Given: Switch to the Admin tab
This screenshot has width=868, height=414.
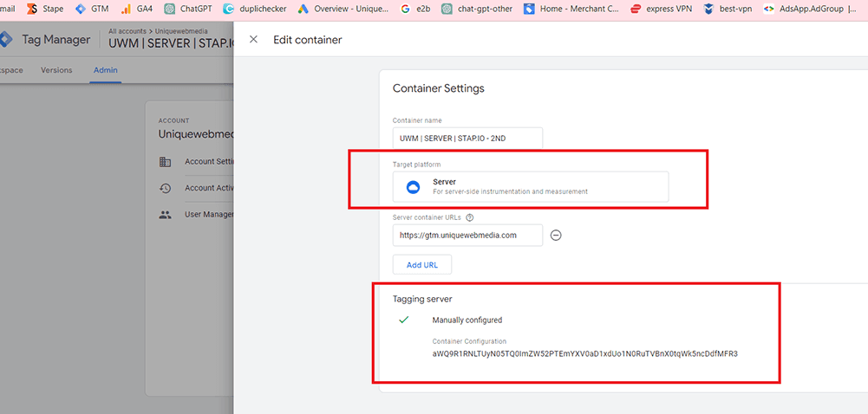Looking at the screenshot, I should click(105, 70).
